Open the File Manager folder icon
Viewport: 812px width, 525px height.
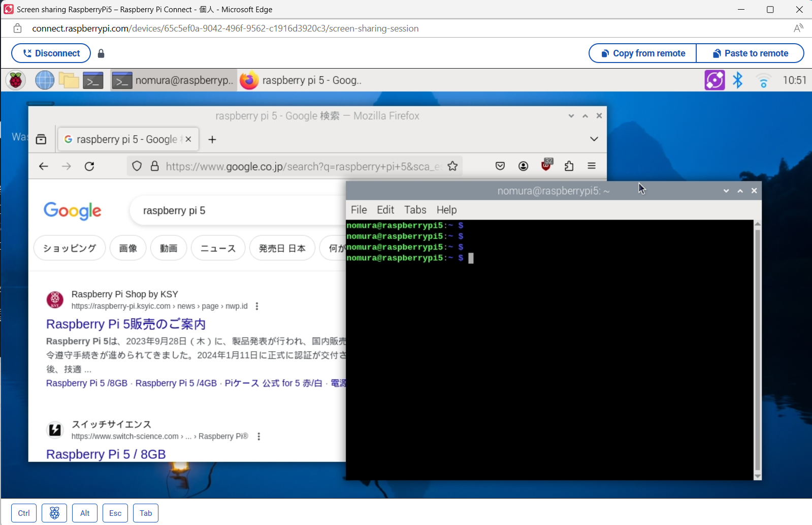point(69,80)
